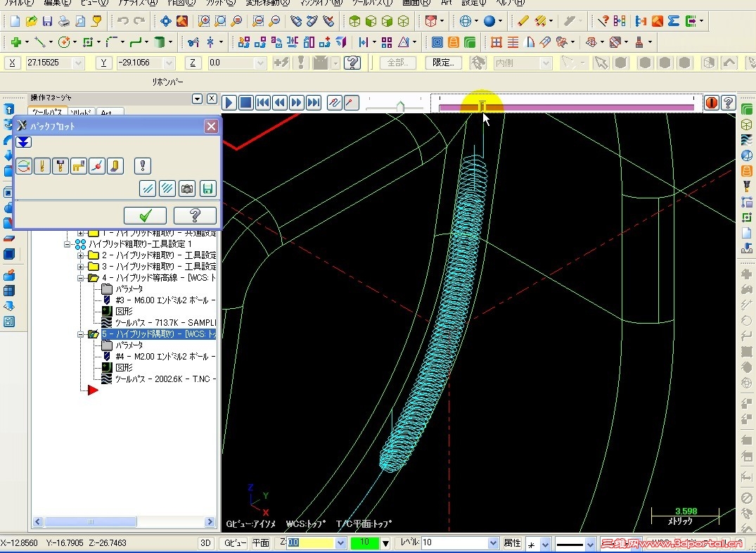The width and height of the screenshot is (756, 553).
Task: Collapse operation 5 ハイブリッド隅取り tree node
Action: coord(82,334)
